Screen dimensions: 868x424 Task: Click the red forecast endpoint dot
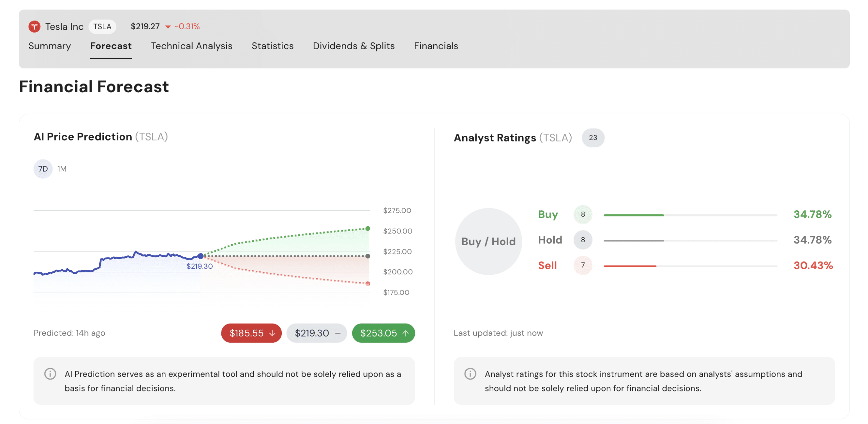tap(368, 284)
